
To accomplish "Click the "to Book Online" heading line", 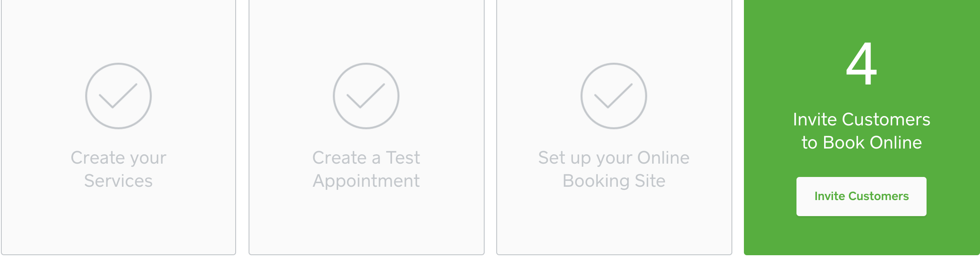I will pyautogui.click(x=862, y=143).
